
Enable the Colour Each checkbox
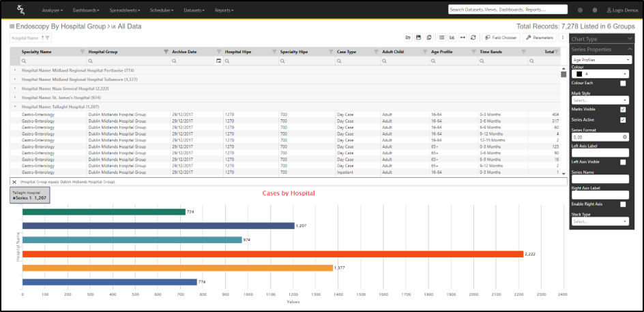pos(623,83)
